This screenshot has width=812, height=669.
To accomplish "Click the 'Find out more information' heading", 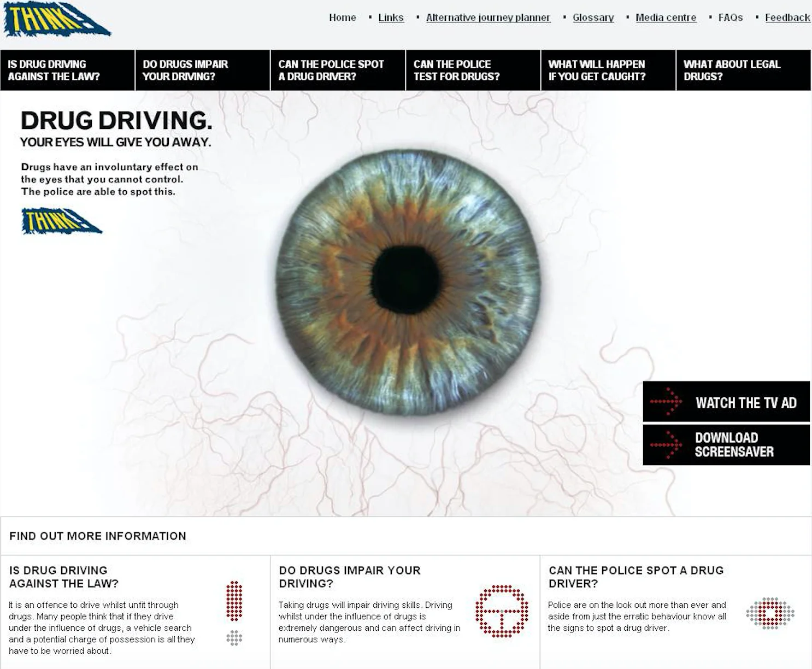I will [x=98, y=536].
